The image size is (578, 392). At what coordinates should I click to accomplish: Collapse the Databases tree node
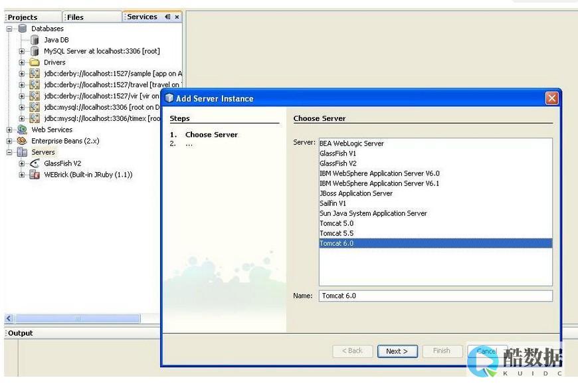click(x=9, y=29)
